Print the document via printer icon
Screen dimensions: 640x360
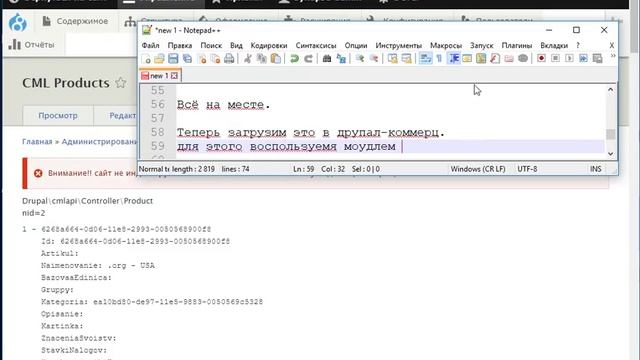pyautogui.click(x=229, y=58)
